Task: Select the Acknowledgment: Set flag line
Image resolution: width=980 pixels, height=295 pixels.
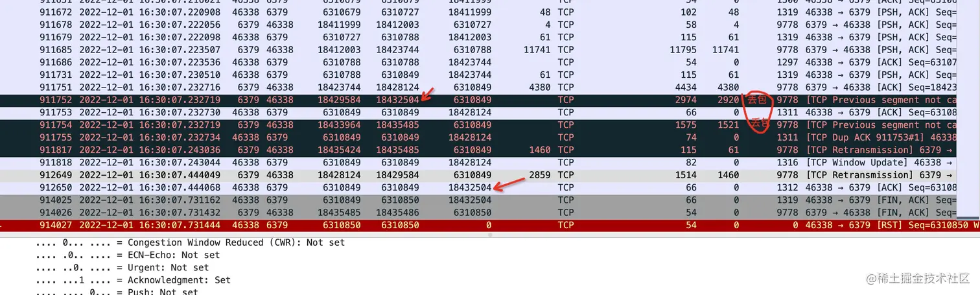Action: [133, 280]
